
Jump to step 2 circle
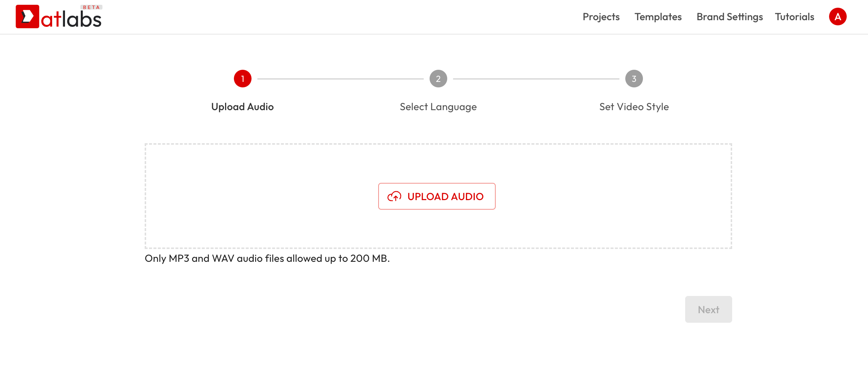pyautogui.click(x=438, y=79)
